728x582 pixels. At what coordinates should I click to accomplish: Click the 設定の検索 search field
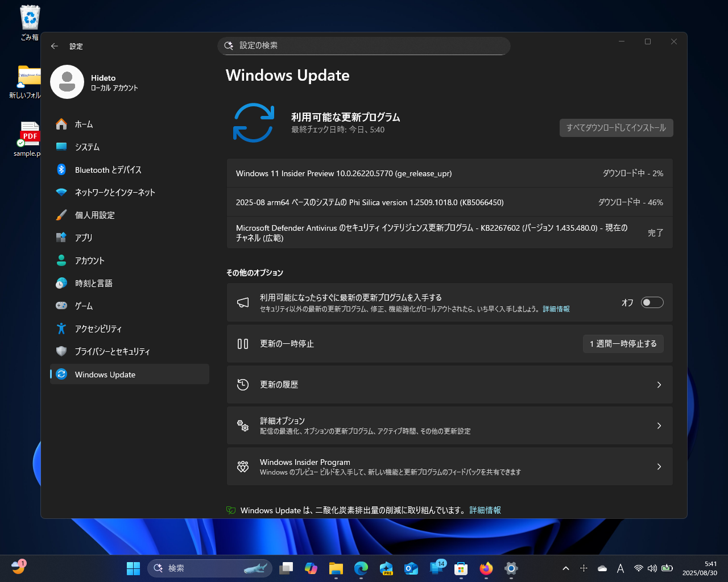coord(364,46)
